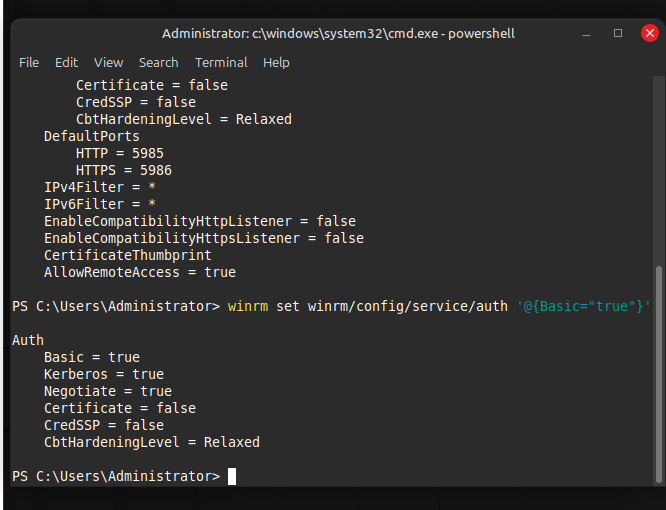Screen dimensions: 666x510
Task: Click the window title bar text
Action: [x=338, y=33]
